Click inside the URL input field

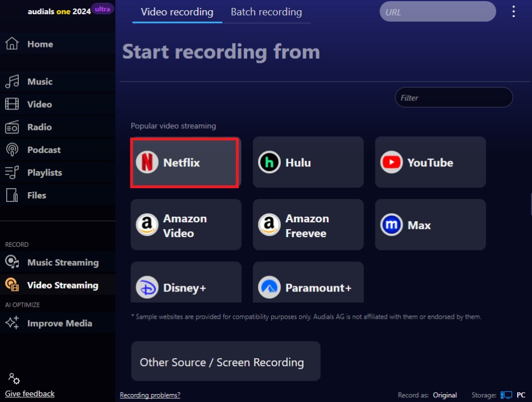pyautogui.click(x=437, y=12)
